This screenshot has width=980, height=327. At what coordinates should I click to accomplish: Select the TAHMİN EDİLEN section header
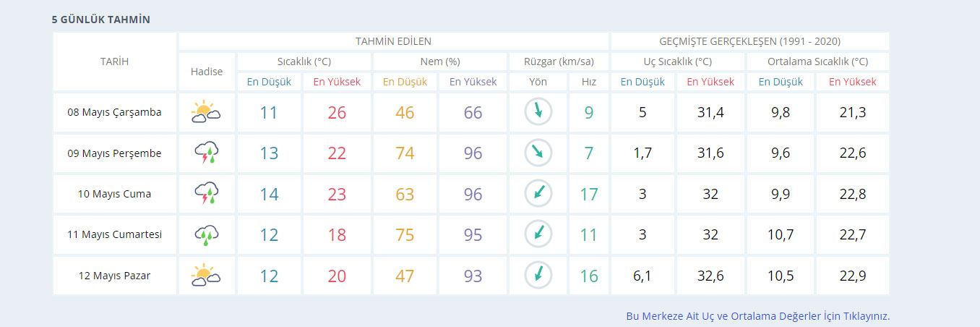(393, 41)
